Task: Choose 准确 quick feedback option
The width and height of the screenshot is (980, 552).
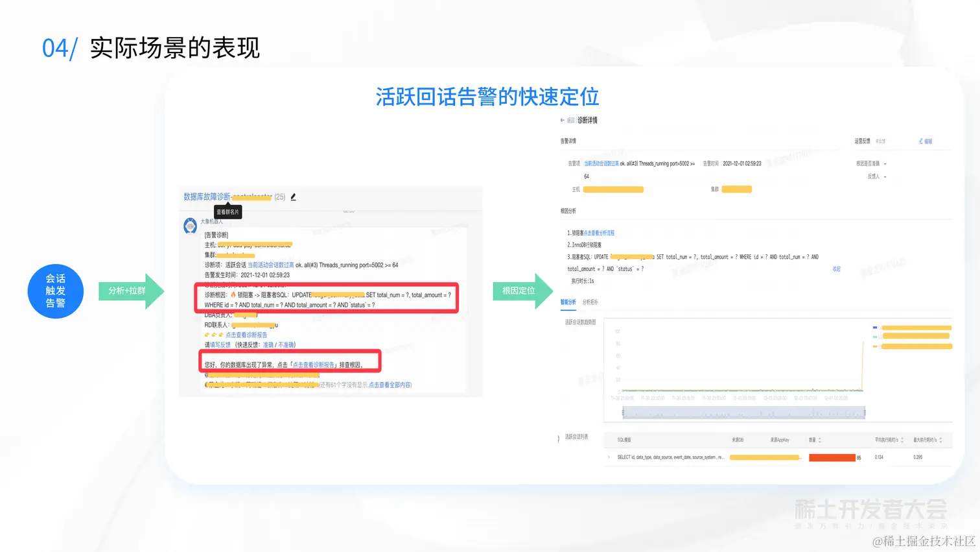Action: [268, 345]
